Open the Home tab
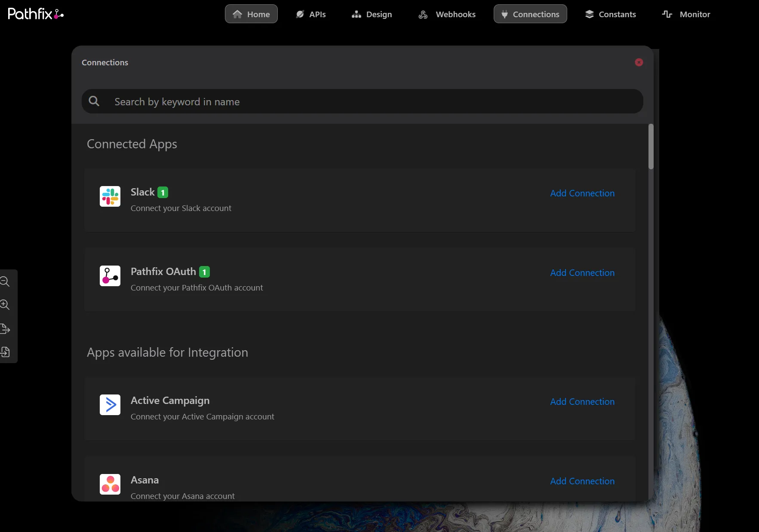759x532 pixels. point(251,14)
